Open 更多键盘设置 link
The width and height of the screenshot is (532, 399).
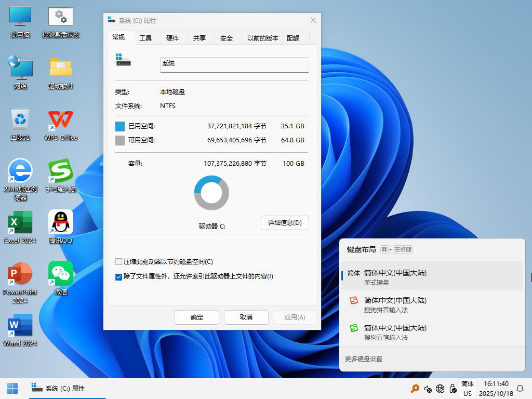click(x=364, y=359)
